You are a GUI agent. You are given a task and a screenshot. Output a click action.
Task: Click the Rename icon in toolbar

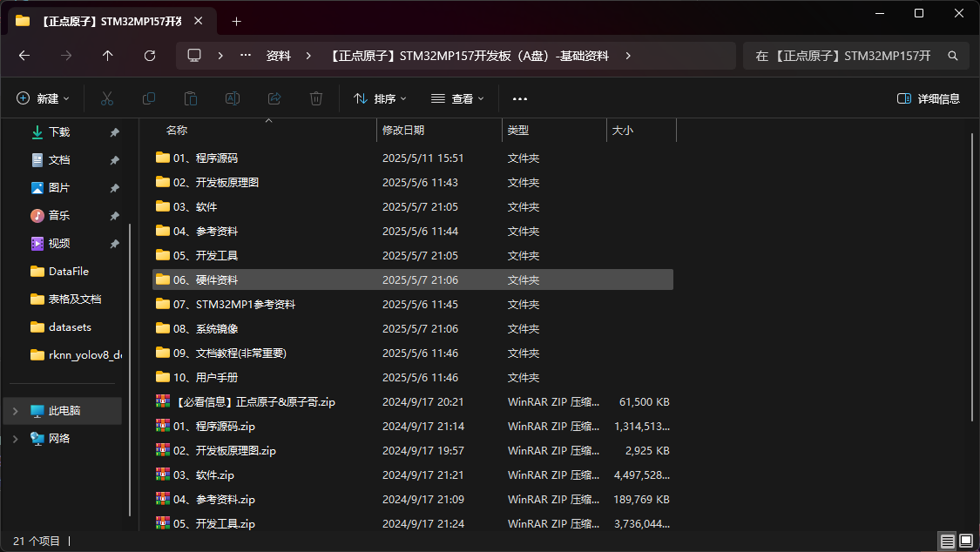point(233,98)
